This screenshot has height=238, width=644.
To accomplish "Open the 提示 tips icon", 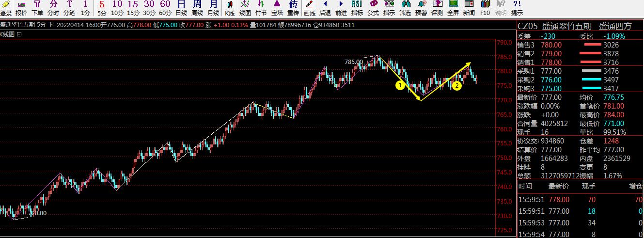I will (517, 8).
